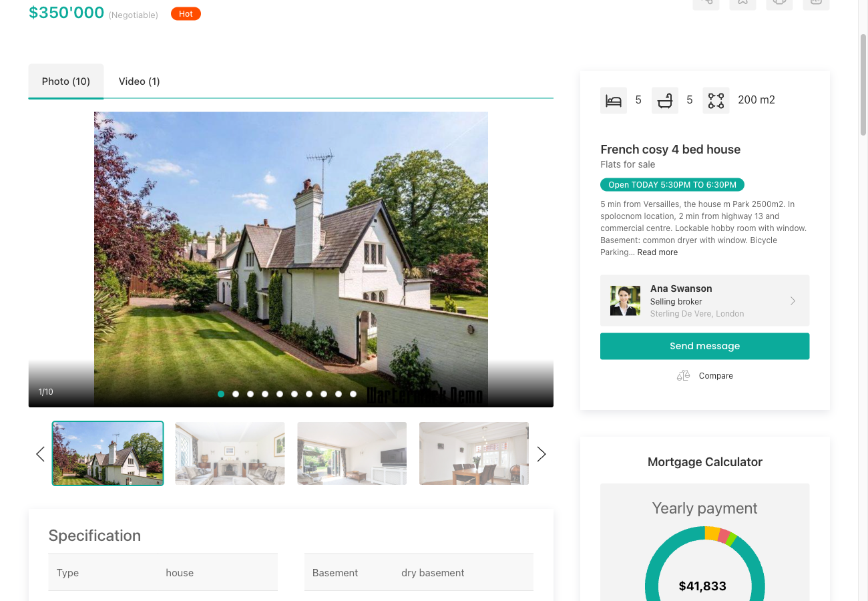Save listing using the bookmark star icon
Viewport: 868px width, 601px height.
coord(742,4)
